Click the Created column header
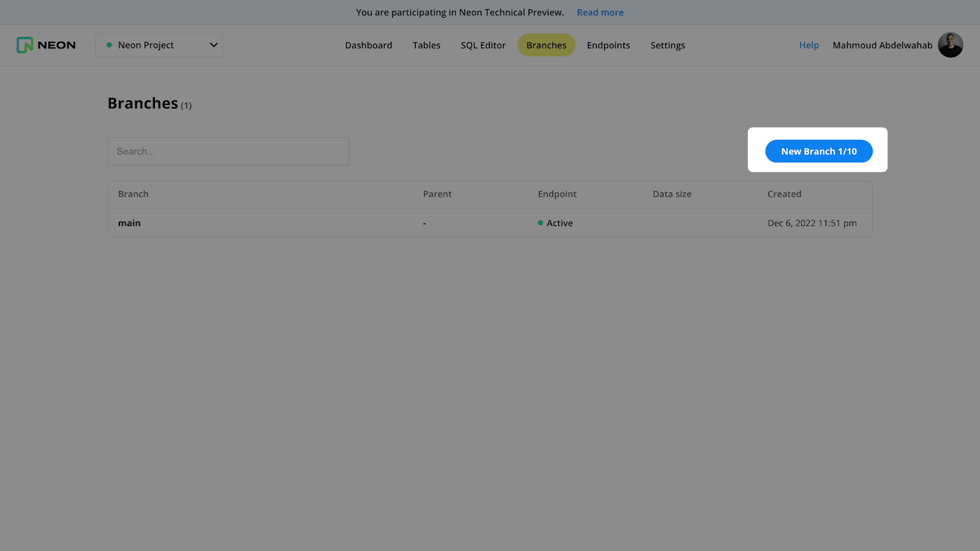980x551 pixels. click(x=784, y=194)
